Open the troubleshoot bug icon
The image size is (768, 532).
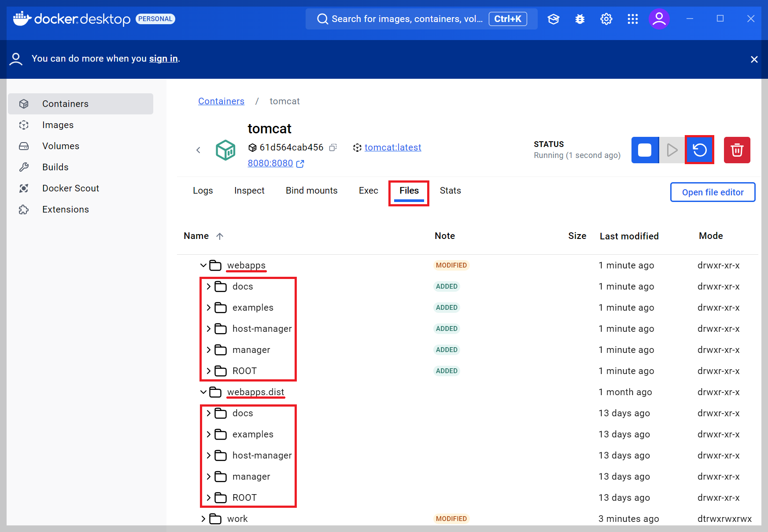point(580,19)
